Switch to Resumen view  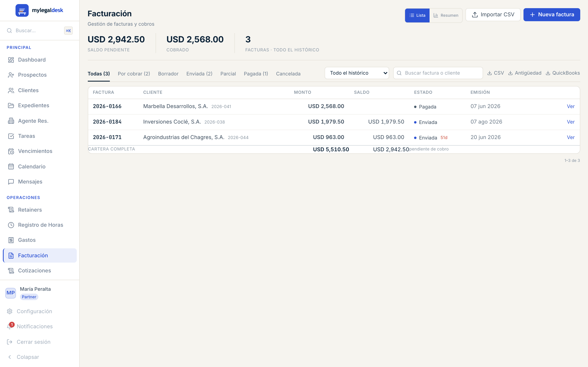tap(446, 15)
